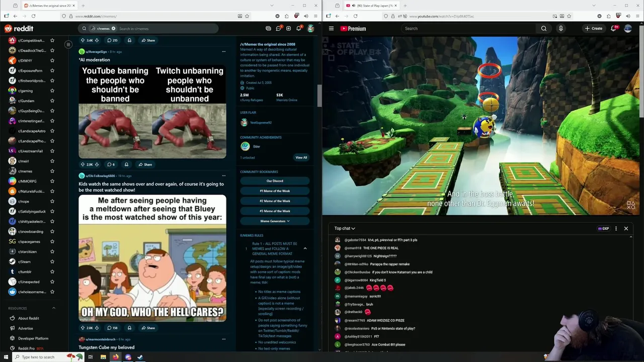Select the State of Play Japan tab
This screenshot has width=644, height=362.
(x=371, y=6)
